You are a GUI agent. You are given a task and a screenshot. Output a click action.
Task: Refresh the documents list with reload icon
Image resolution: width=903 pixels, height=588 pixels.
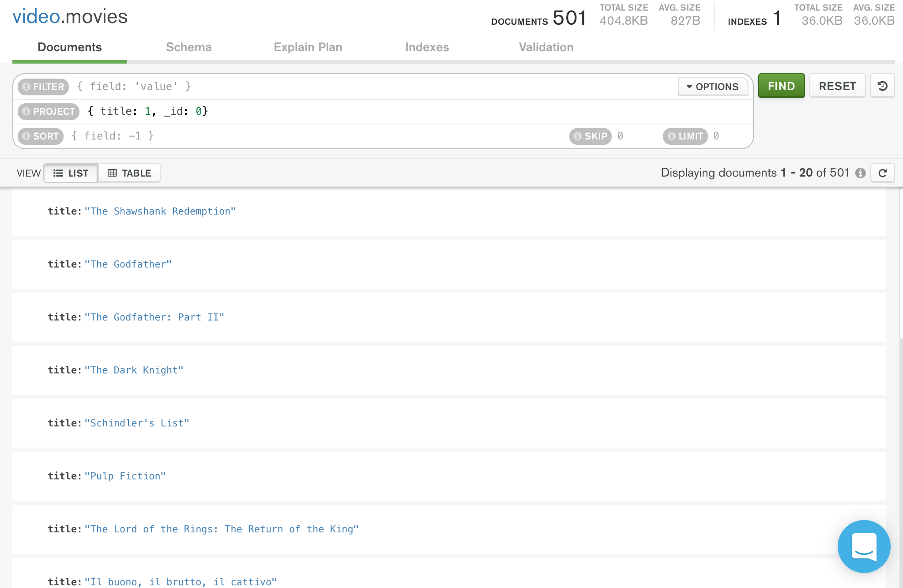(882, 173)
